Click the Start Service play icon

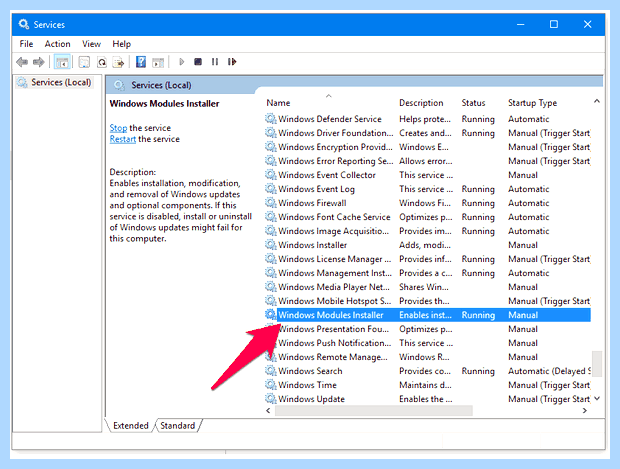tap(181, 62)
